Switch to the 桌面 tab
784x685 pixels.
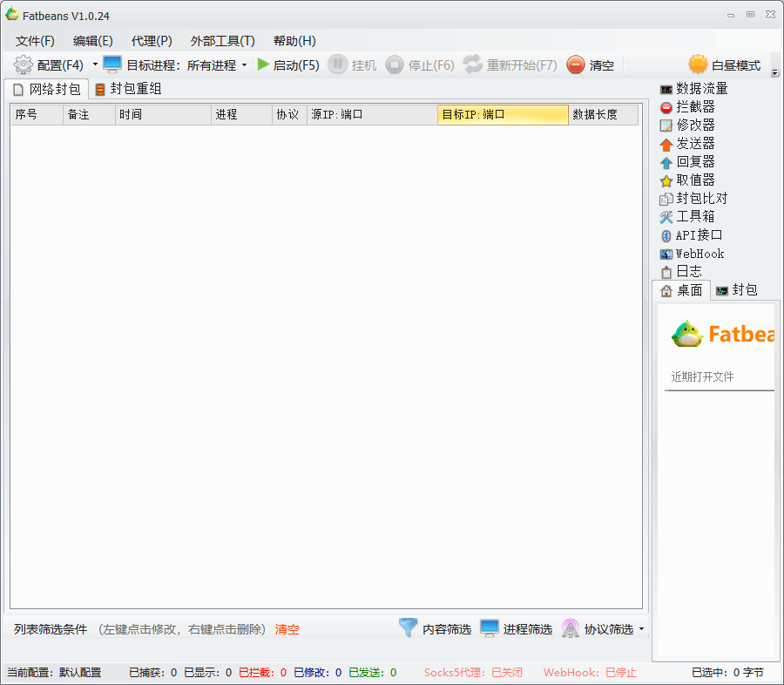[x=681, y=290]
